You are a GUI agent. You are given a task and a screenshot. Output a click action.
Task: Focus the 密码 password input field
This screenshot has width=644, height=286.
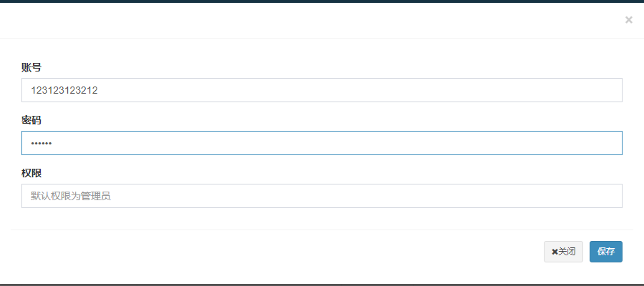[321, 143]
